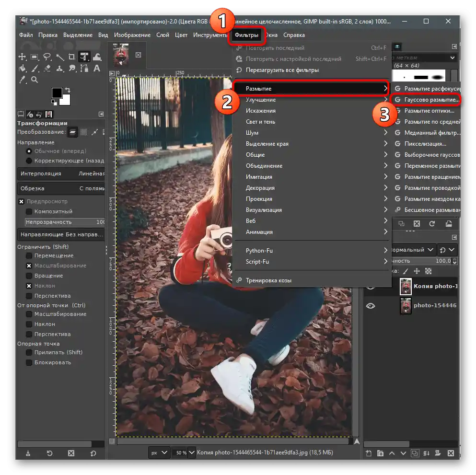Open the Интерполяция dropdown
This screenshot has width=476, height=475.
(x=61, y=174)
